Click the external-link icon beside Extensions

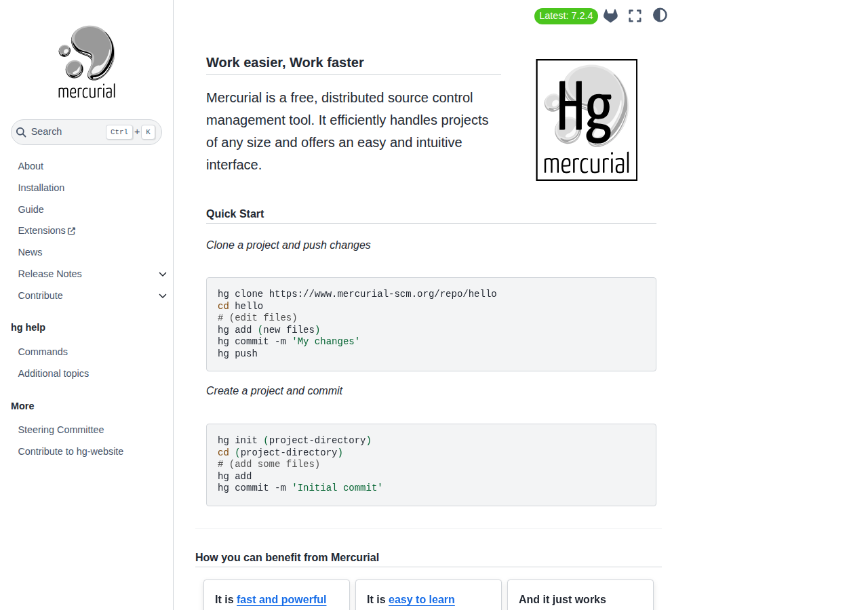(72, 231)
